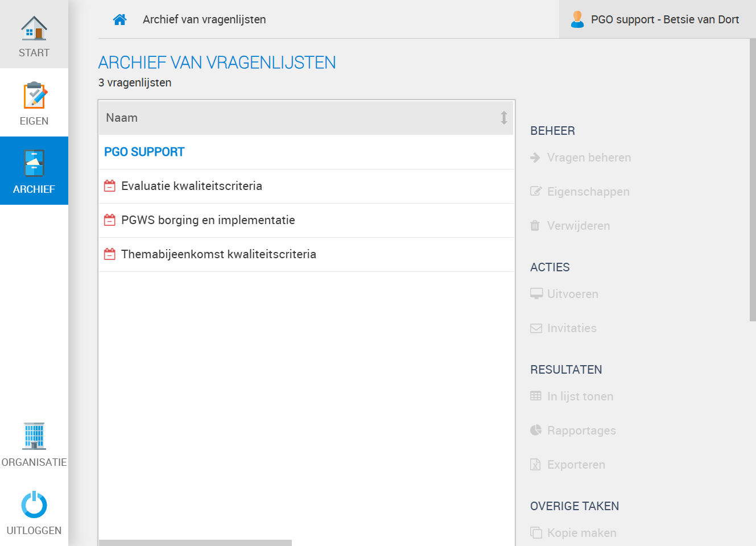756x546 pixels.
Task: Click the Verwijderen trash icon
Action: pyautogui.click(x=535, y=226)
